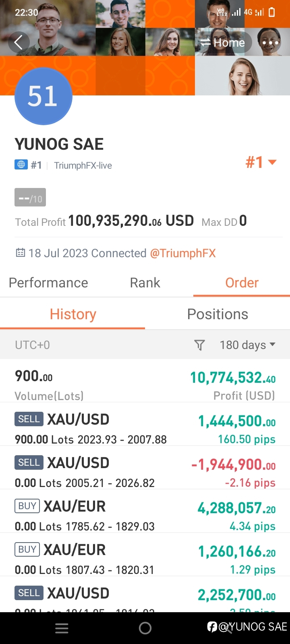Click the blue 51 profile avatar

coord(43,96)
